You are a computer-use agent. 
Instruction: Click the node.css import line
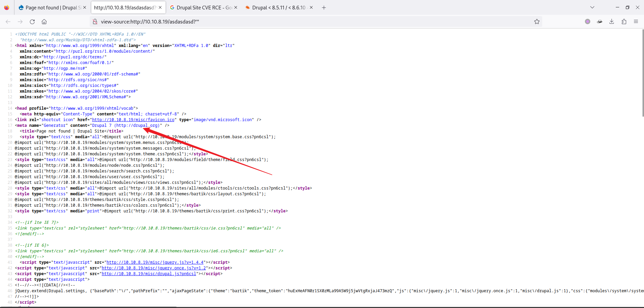pos(90,165)
